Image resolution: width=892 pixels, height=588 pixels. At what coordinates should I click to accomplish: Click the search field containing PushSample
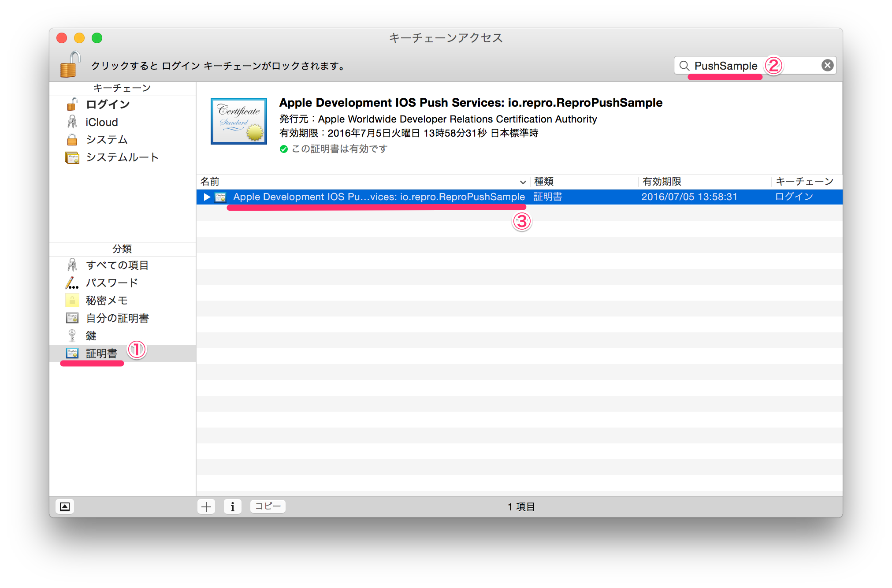coord(755,66)
